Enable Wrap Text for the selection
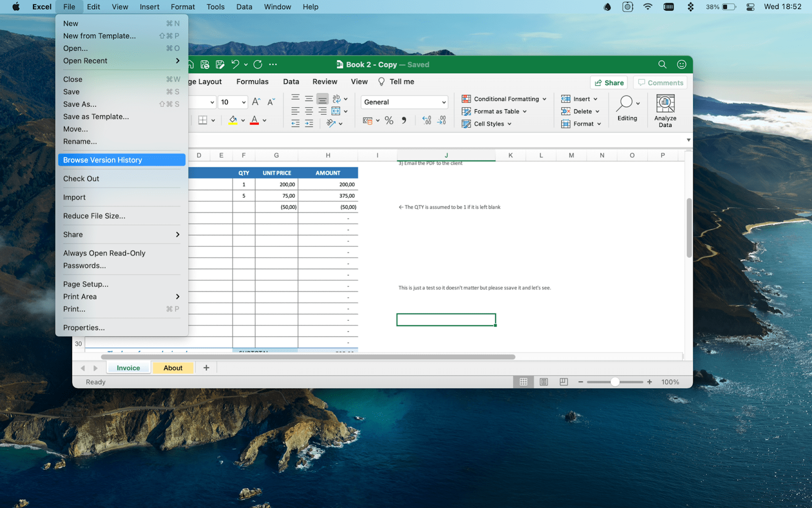The height and width of the screenshot is (508, 812). [335, 99]
